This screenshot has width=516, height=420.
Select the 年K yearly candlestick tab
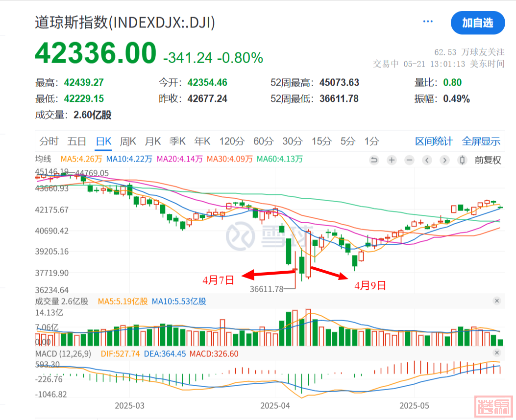(202, 141)
